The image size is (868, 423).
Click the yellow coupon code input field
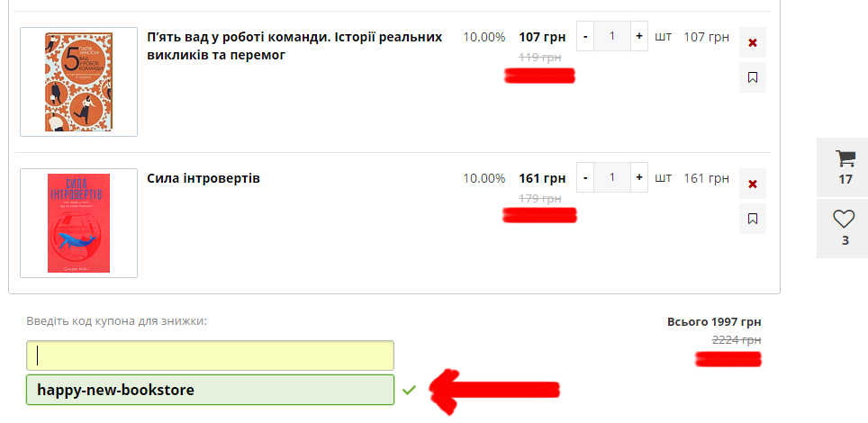211,355
